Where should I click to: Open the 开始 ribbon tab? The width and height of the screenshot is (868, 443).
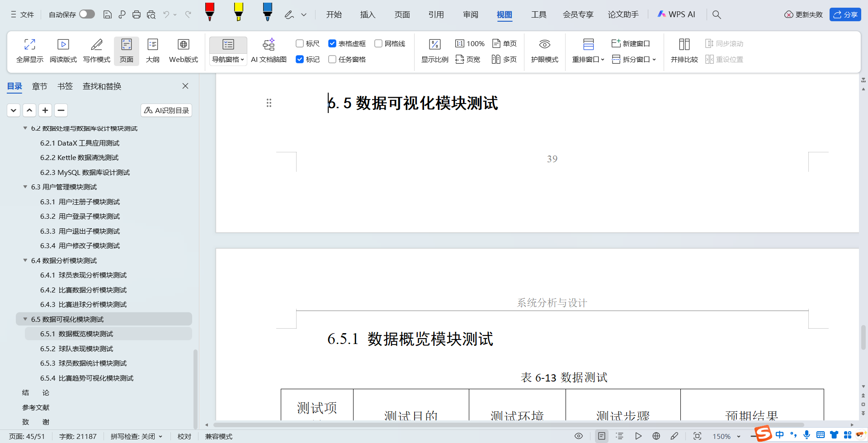(x=334, y=14)
